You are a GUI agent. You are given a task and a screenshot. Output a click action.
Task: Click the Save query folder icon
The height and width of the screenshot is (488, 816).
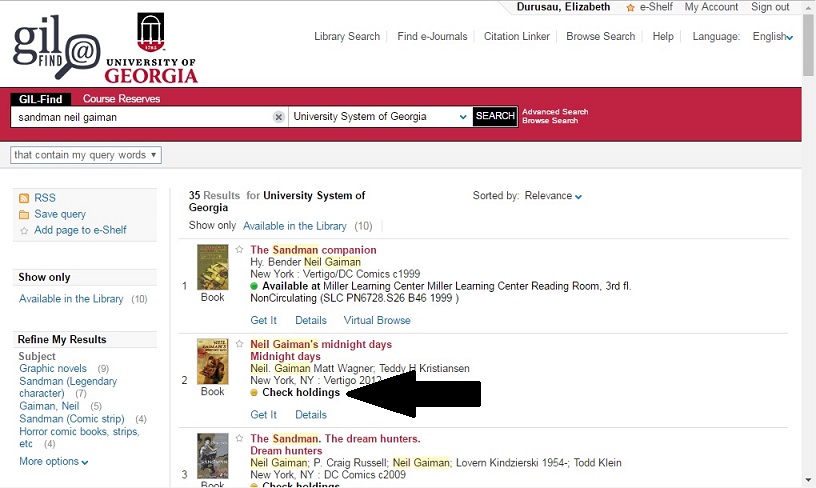click(x=25, y=214)
